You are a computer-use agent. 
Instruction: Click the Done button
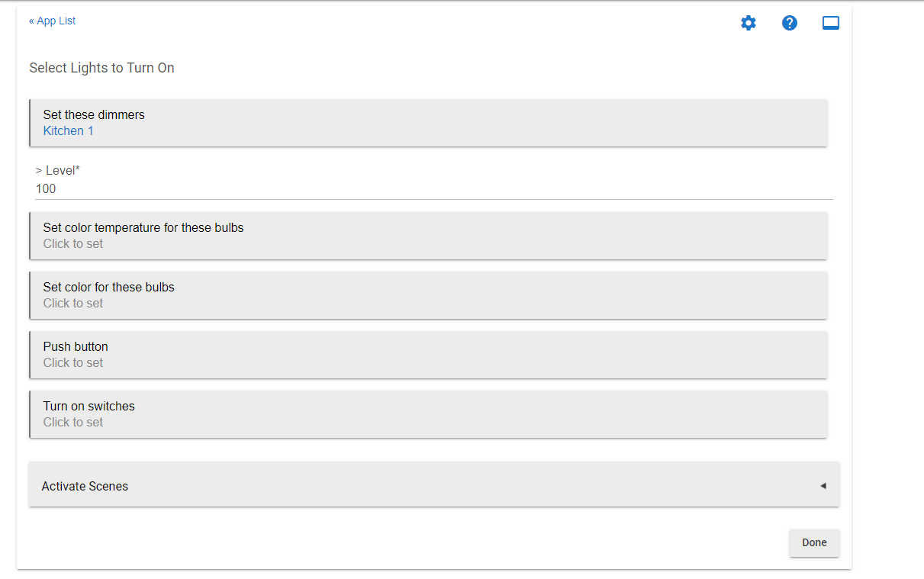tap(814, 543)
